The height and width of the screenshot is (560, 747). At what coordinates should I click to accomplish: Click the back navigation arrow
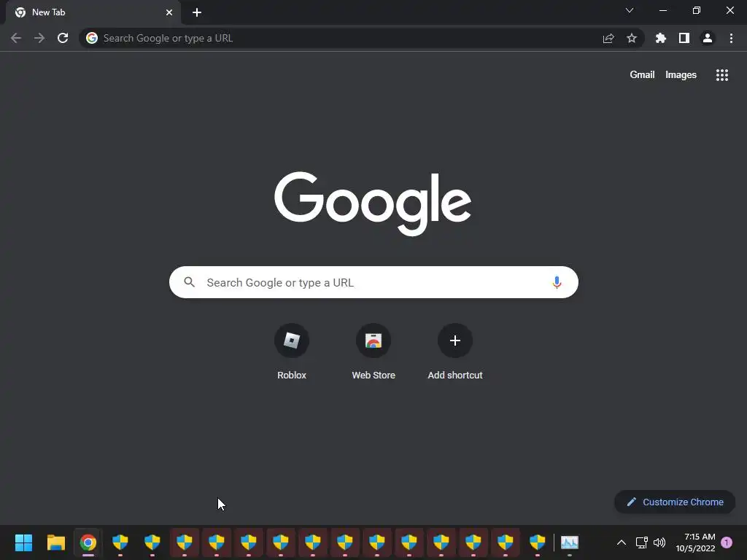point(16,38)
